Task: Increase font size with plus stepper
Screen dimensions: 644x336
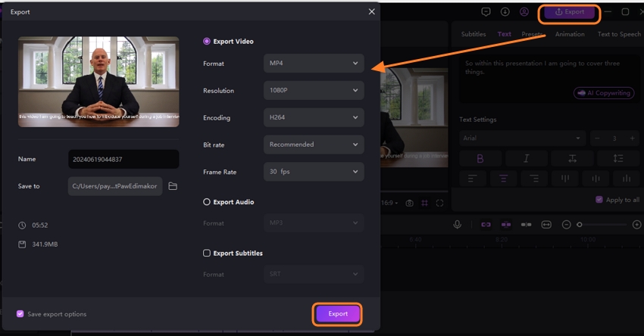Action: (633, 138)
